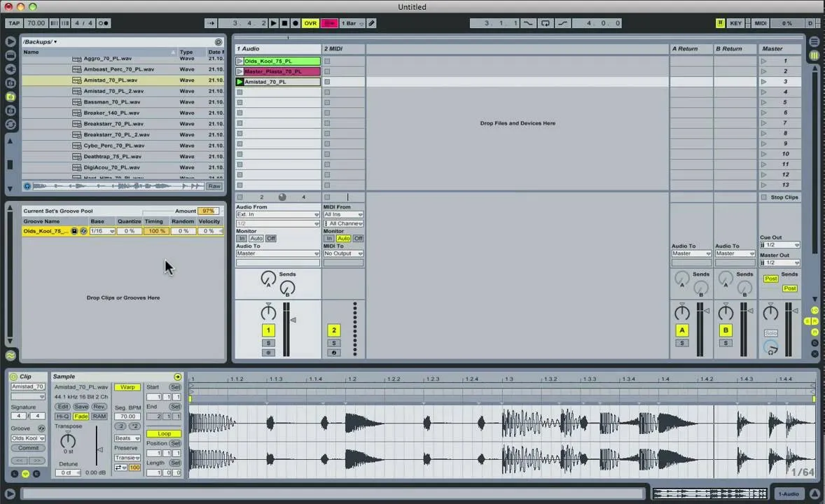
Task: Click the sample Save button
Action: click(x=81, y=407)
